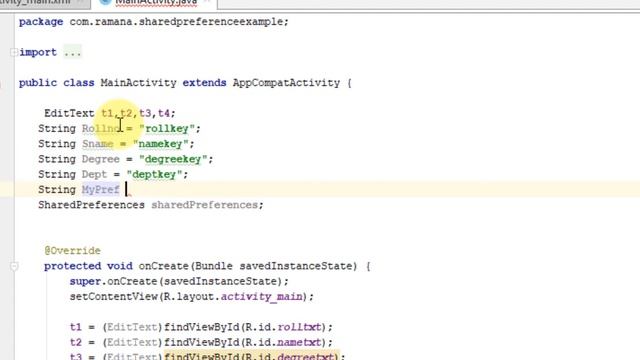Click the EditText type in the field declaration
This screenshot has width=640, height=360.
click(x=69, y=113)
